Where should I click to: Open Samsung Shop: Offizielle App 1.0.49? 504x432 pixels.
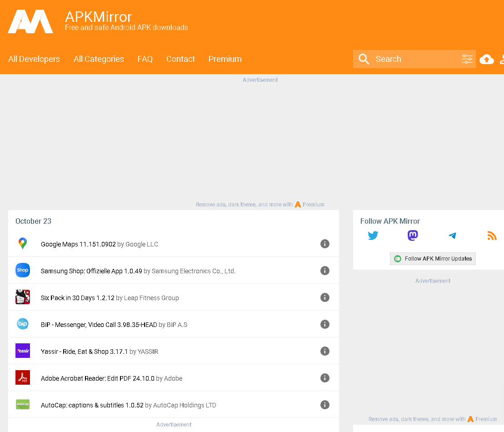pyautogui.click(x=91, y=271)
